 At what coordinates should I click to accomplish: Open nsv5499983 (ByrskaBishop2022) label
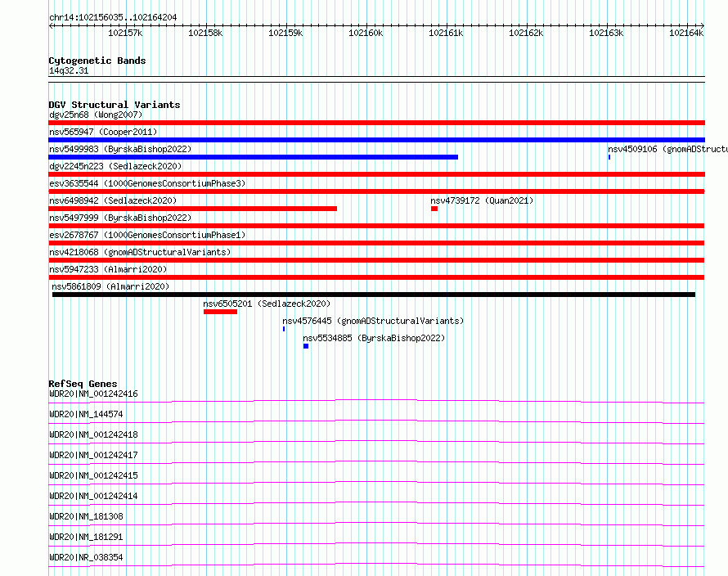120,149
